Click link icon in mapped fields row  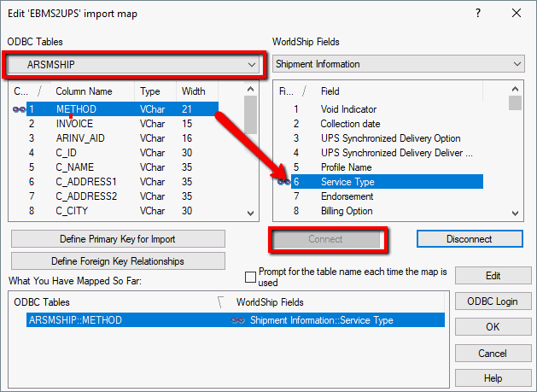click(x=238, y=320)
